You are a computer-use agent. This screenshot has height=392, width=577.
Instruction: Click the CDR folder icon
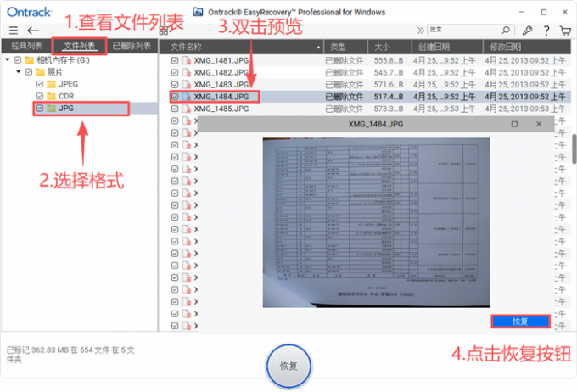(52, 97)
